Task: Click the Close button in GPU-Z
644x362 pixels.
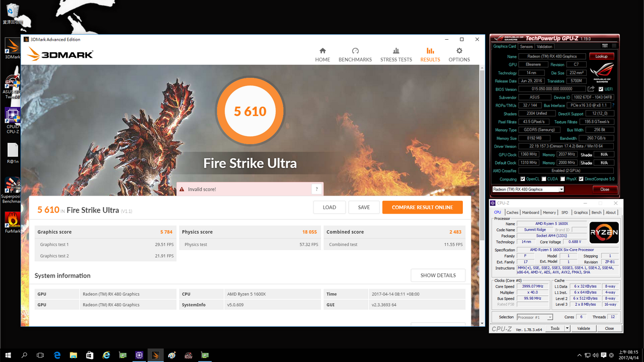Action: coord(605,190)
